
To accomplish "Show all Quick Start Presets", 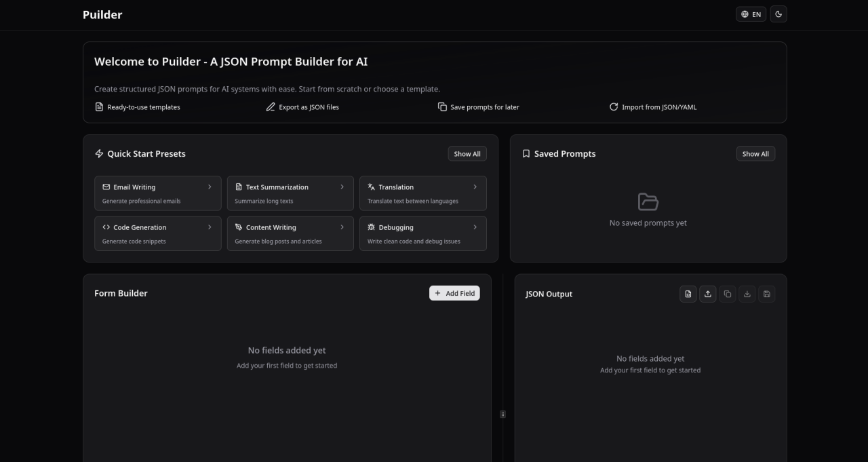I will coord(467,154).
